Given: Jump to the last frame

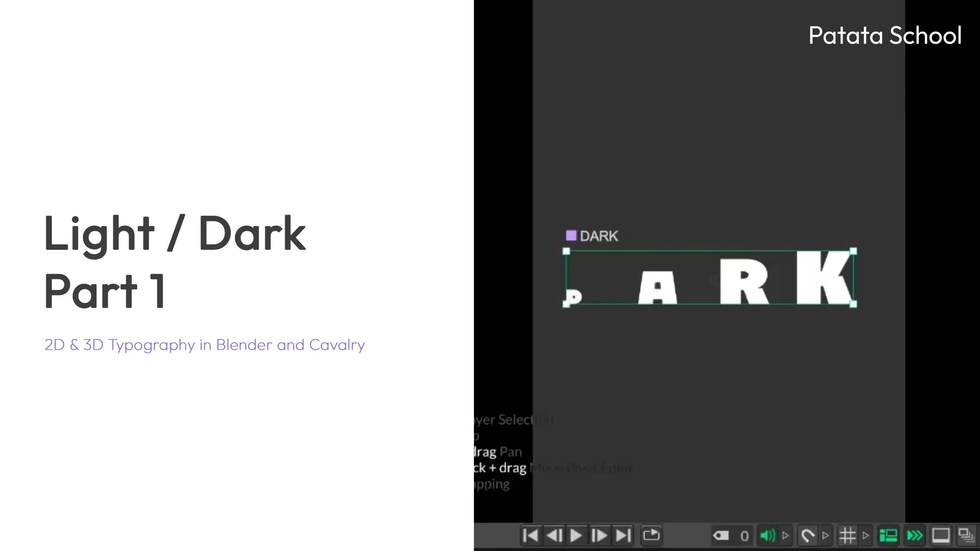Looking at the screenshot, I should point(623,535).
